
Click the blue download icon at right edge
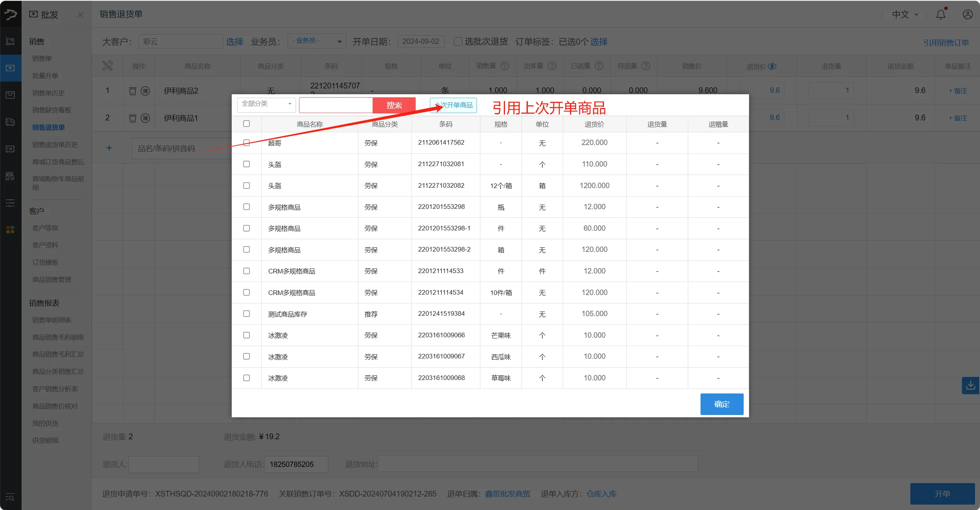(x=970, y=385)
